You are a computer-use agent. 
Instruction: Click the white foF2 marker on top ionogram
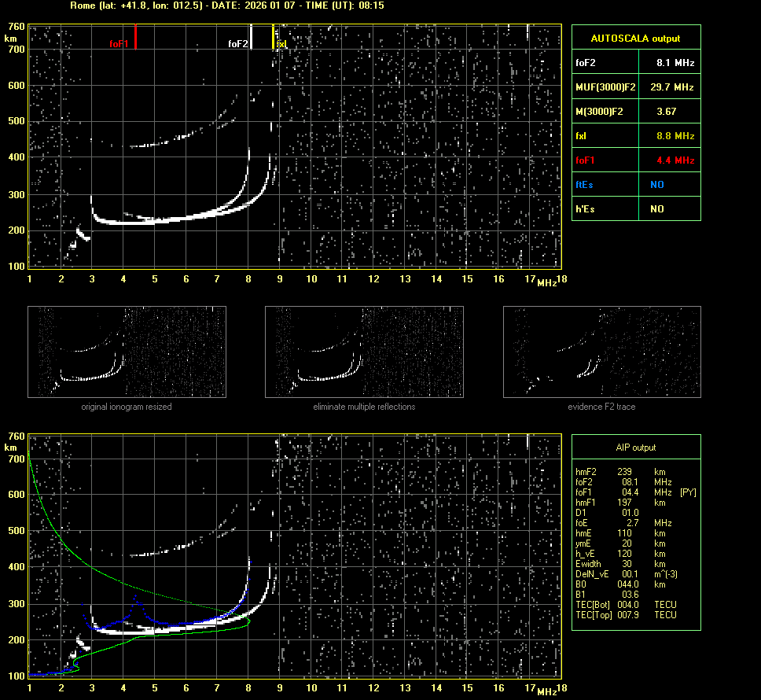pyautogui.click(x=251, y=36)
